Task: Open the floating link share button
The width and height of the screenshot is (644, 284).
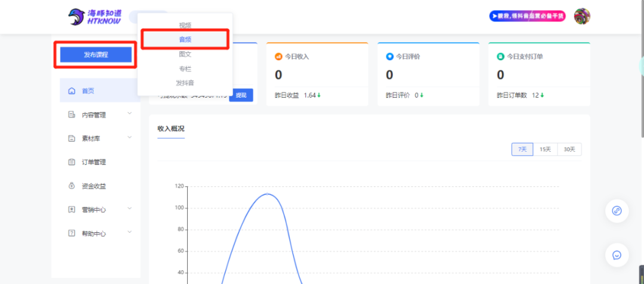Action: click(617, 211)
